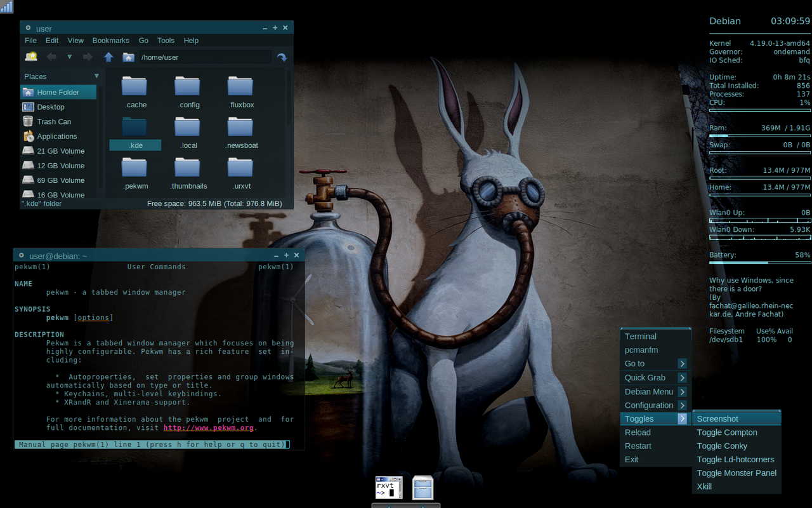The height and width of the screenshot is (508, 812).
Task: Go back with left arrow in file manager
Action: (51, 57)
